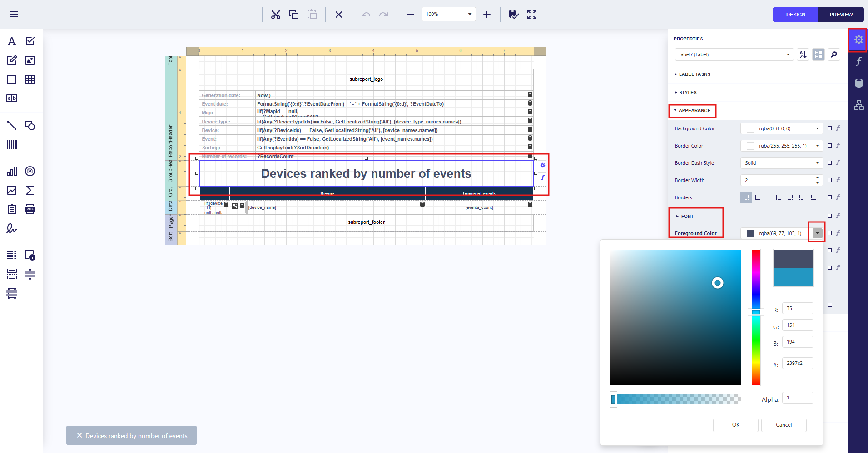Screen dimensions: 868x453
Task: Switch to the Design tab
Action: [795, 15]
